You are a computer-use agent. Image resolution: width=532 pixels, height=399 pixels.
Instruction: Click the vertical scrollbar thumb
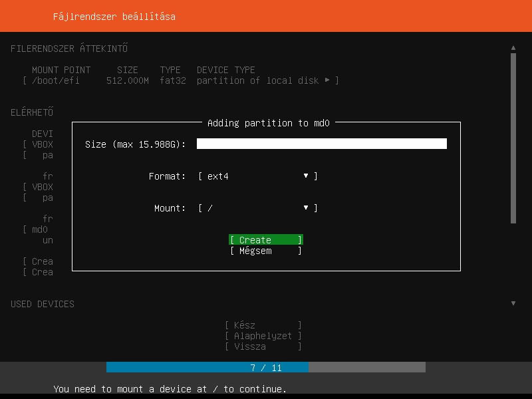(513, 138)
